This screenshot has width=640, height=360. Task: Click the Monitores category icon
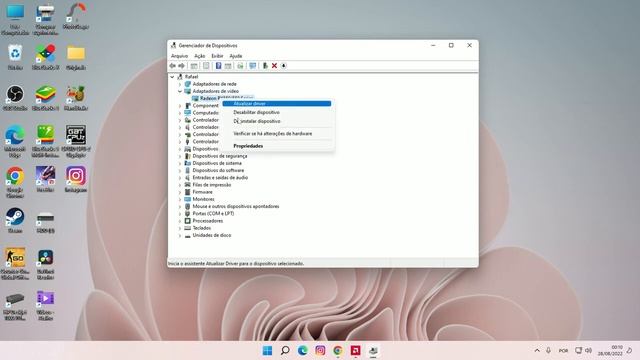click(x=188, y=199)
